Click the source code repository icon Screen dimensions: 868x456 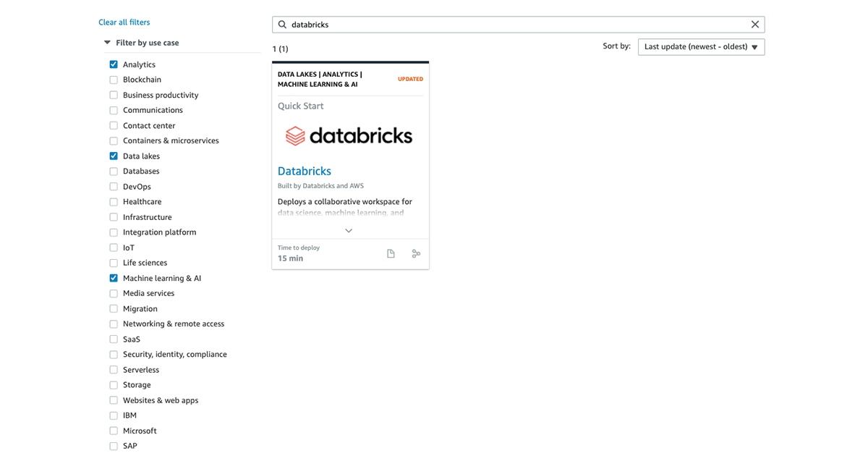click(416, 254)
